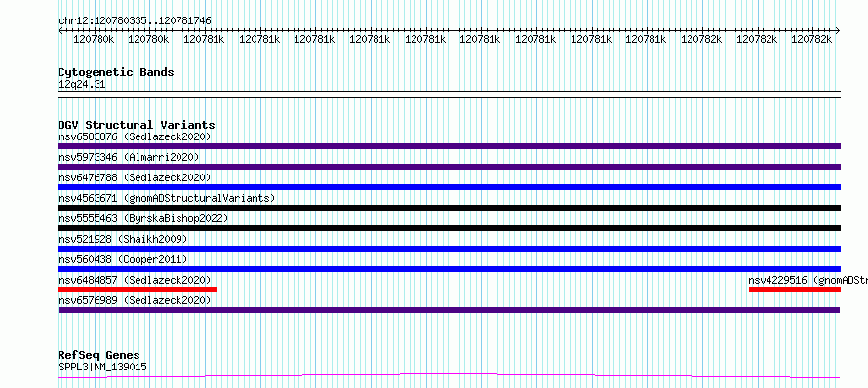Click the nsv560438 (Cooper2011) label
Viewport: 868px width, 388px height.
[x=123, y=259]
